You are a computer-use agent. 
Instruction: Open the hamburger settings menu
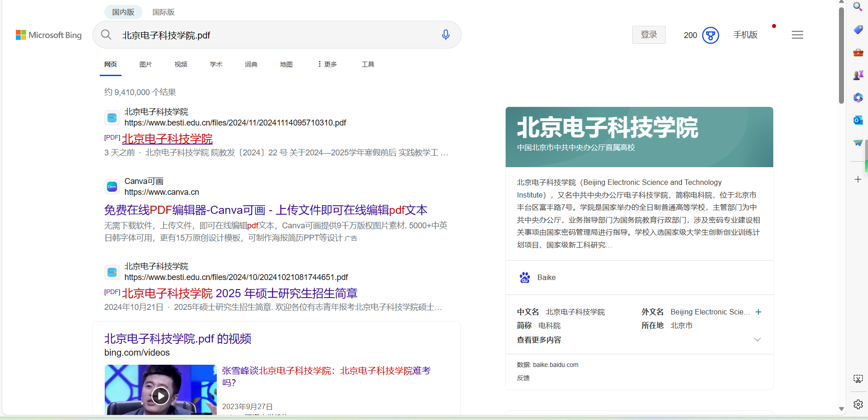coord(797,35)
